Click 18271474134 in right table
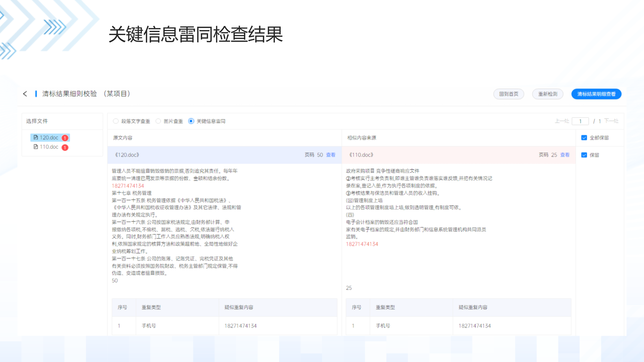This screenshot has width=644, height=362. point(475,326)
